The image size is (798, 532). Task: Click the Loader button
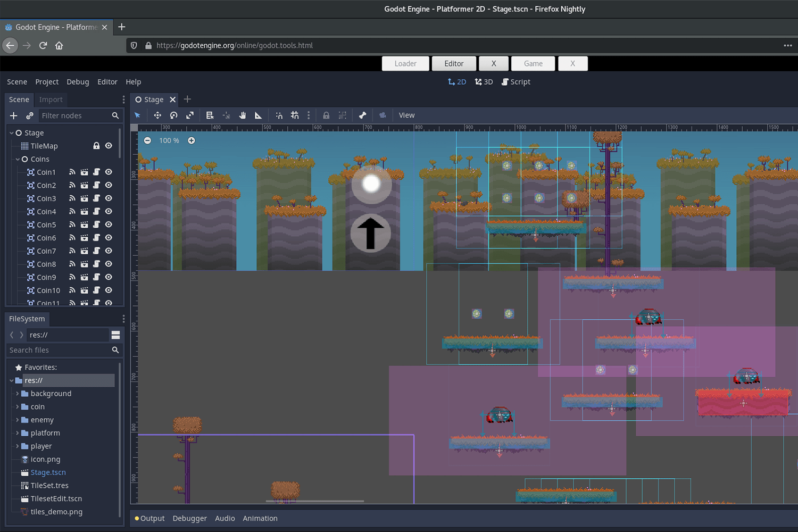click(405, 63)
